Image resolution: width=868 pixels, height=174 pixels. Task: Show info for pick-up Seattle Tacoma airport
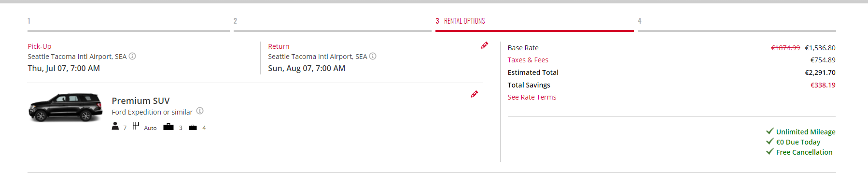[x=132, y=56]
